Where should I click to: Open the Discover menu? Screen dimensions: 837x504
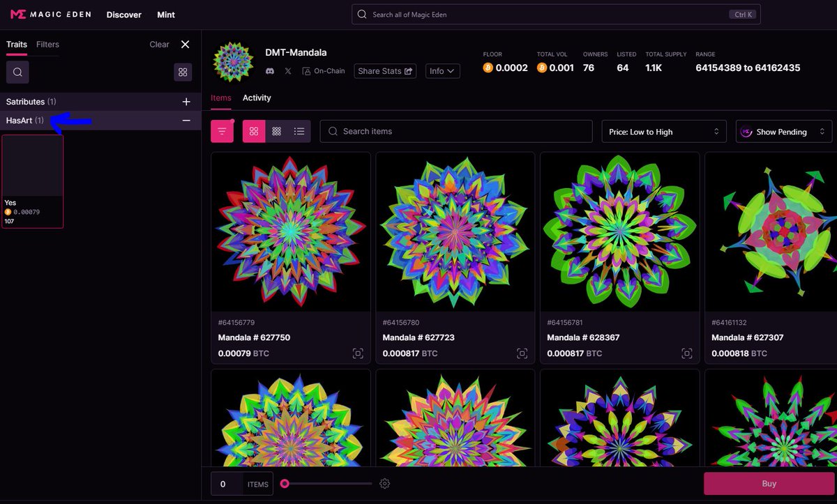point(124,15)
